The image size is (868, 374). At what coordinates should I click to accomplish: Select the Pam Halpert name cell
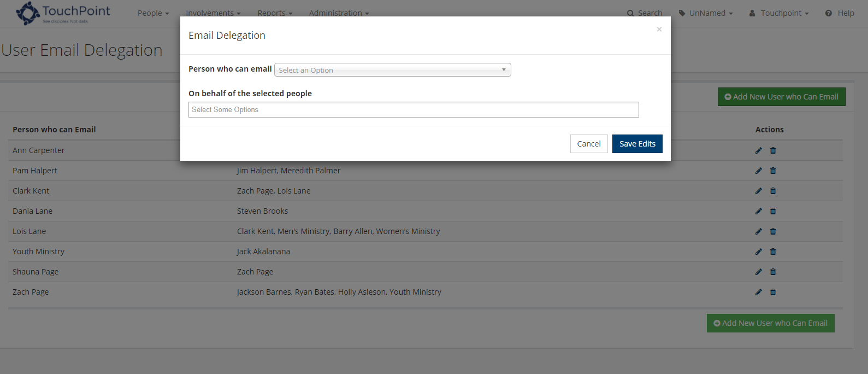(x=35, y=171)
